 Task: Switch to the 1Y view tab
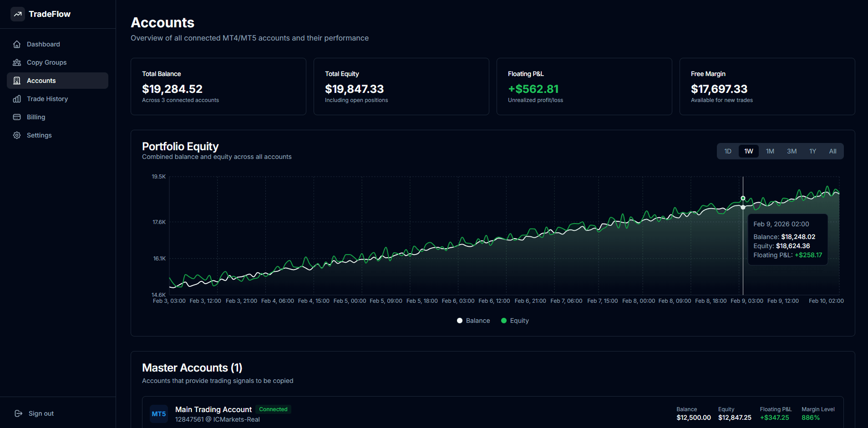[812, 151]
